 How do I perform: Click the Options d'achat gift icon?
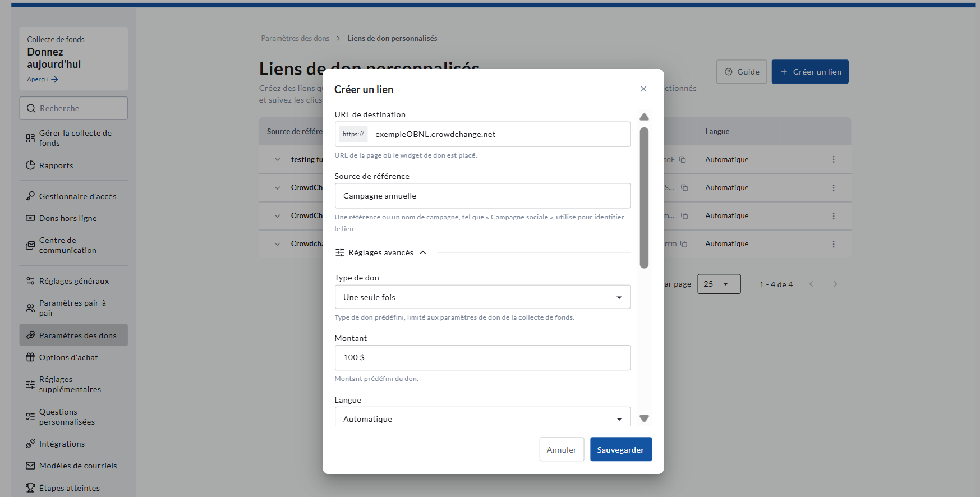[x=30, y=357]
